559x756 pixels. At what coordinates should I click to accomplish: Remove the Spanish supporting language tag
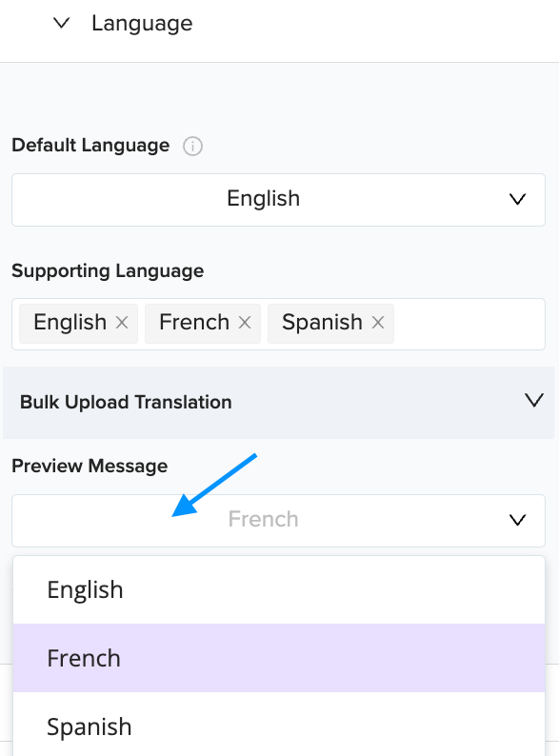(378, 322)
